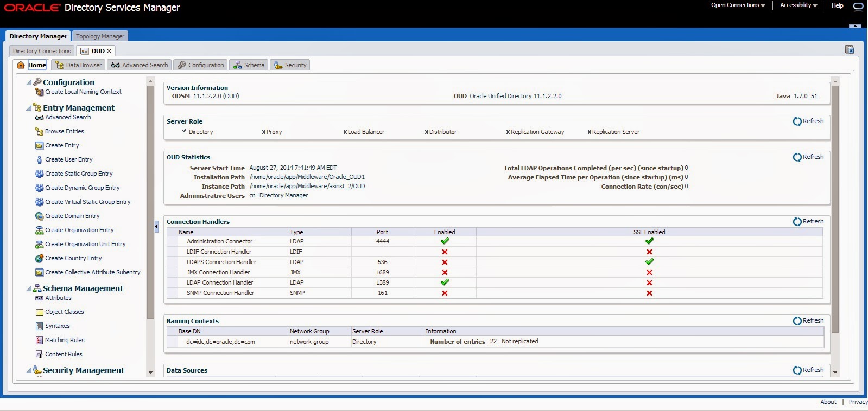Screen dimensions: 868x411
Task: Open the Data Browser tab
Action: pos(79,65)
